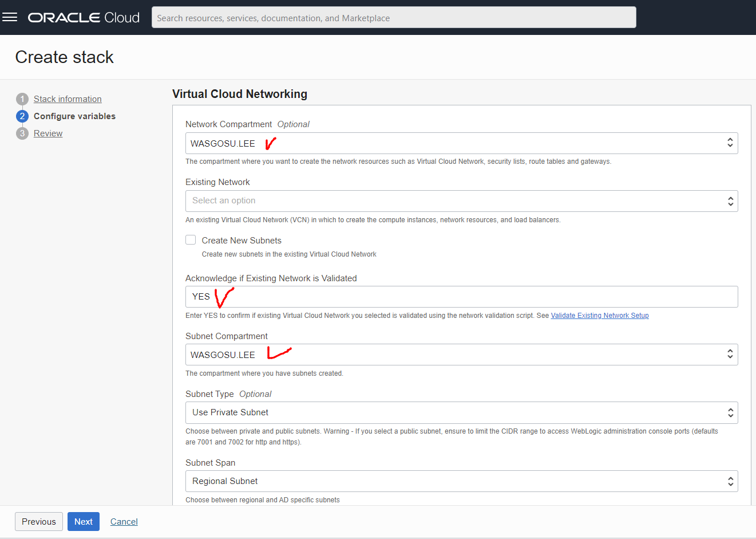Open Subnet Type dropdown

click(461, 412)
